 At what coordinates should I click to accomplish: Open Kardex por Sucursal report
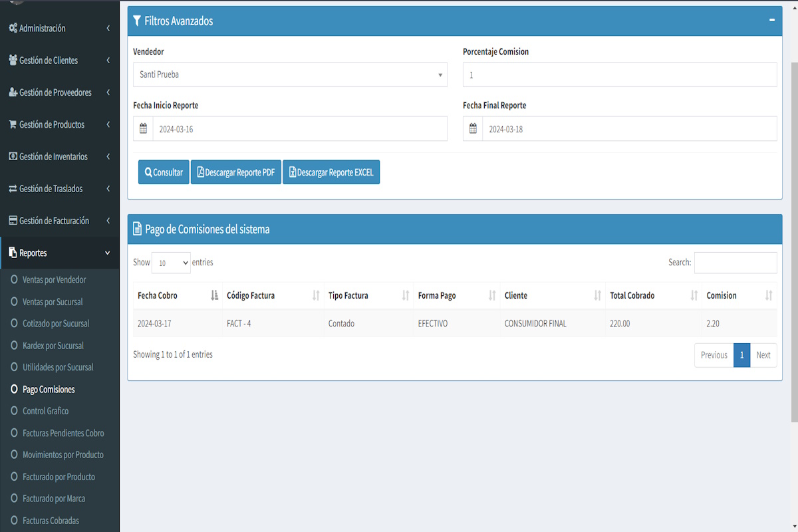[x=53, y=346]
